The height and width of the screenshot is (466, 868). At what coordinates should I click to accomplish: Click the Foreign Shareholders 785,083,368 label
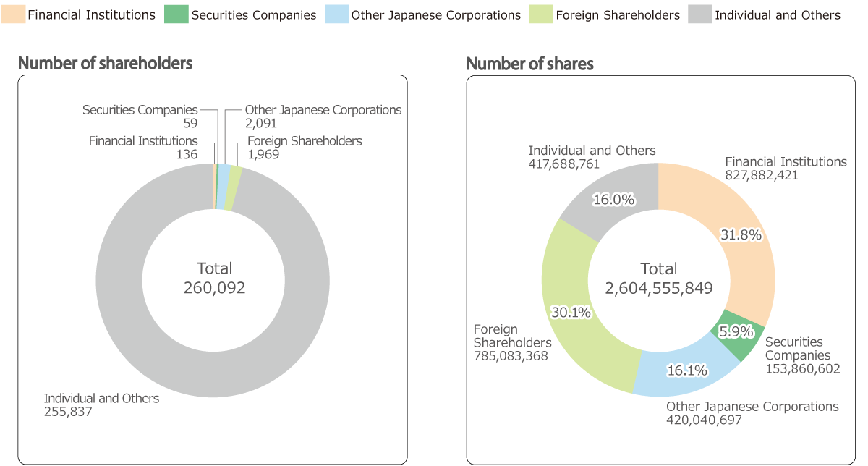pyautogui.click(x=512, y=342)
